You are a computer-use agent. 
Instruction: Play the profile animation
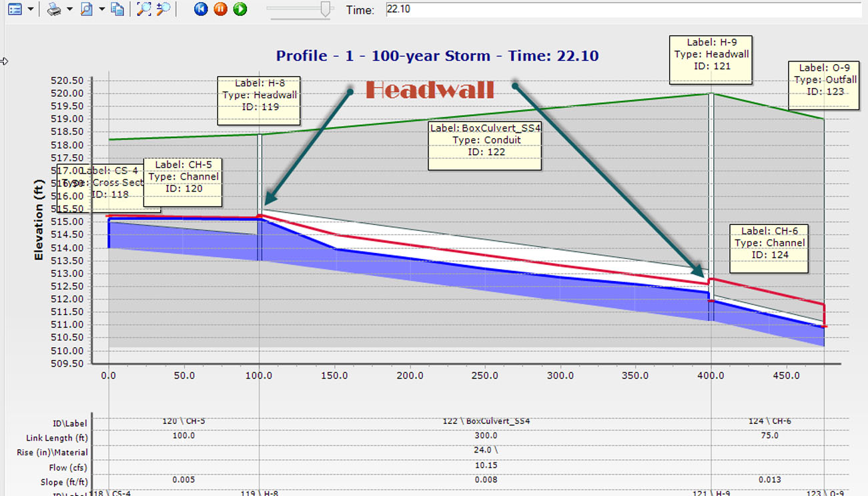[240, 9]
